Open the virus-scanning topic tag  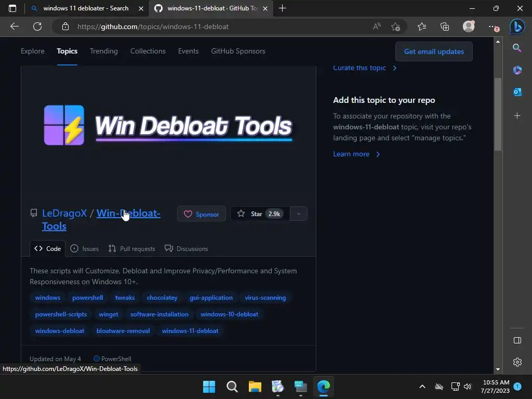(265, 298)
